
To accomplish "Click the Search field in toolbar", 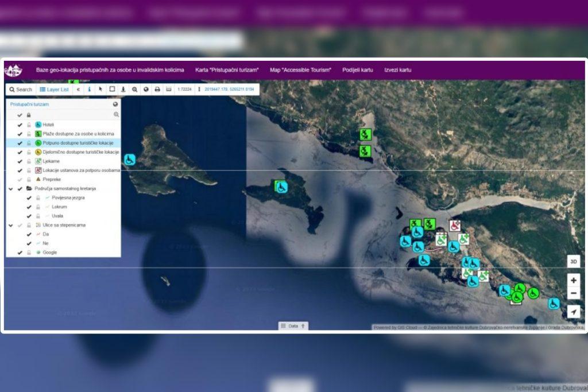I will click(21, 90).
